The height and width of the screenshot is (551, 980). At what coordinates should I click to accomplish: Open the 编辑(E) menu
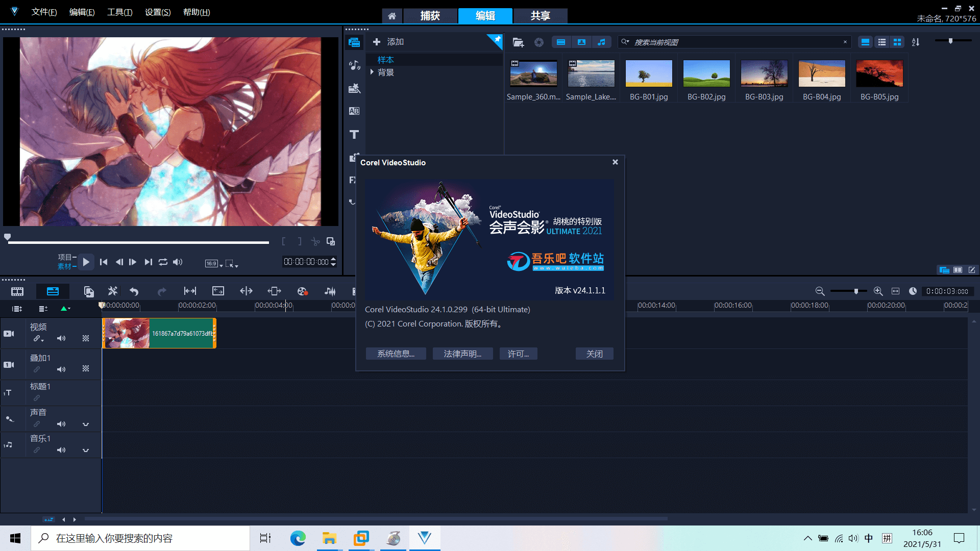click(x=82, y=12)
